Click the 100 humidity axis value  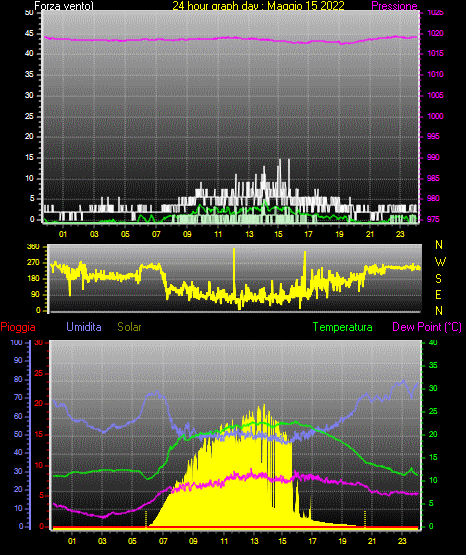point(17,343)
